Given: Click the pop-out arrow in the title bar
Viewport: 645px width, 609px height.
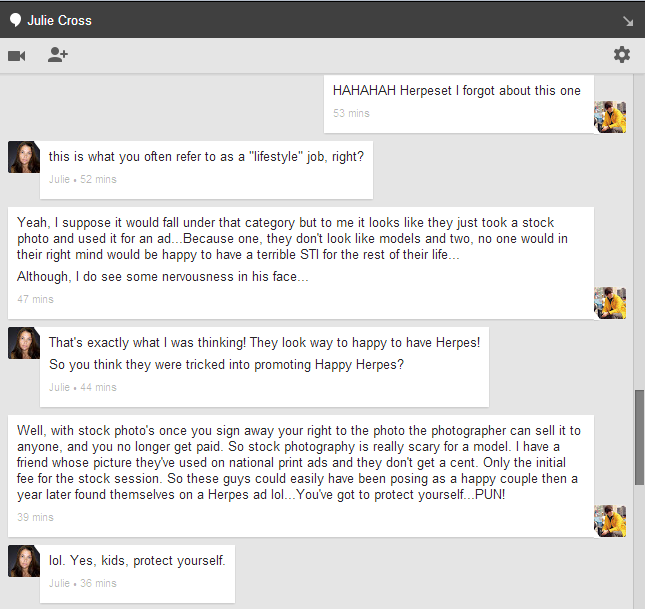Looking at the screenshot, I should coord(628,20).
